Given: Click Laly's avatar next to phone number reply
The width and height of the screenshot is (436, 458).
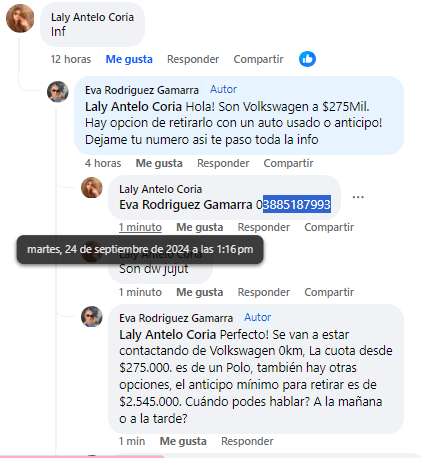Looking at the screenshot, I should tap(92, 187).
